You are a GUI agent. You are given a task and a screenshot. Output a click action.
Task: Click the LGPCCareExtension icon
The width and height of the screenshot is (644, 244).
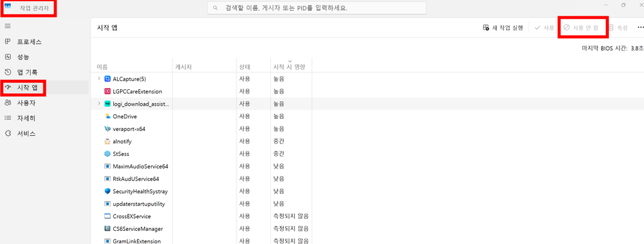click(108, 91)
